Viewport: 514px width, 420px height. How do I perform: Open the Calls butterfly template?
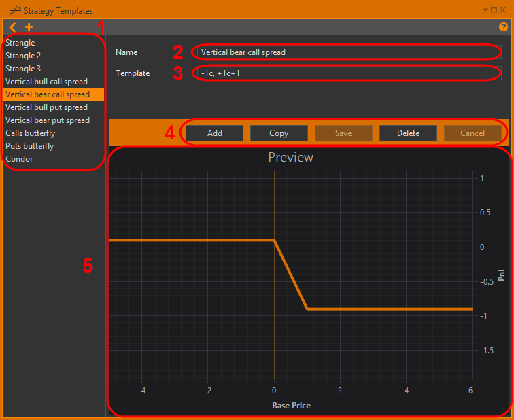tap(30, 133)
